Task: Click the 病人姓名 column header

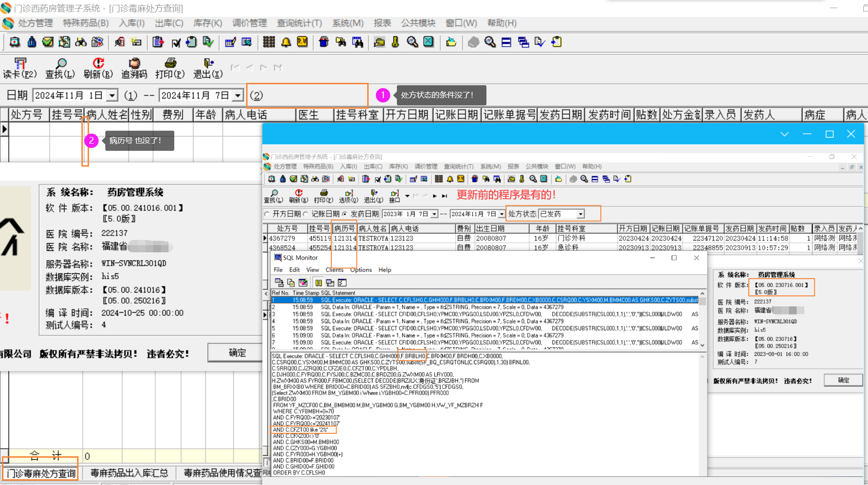Action: coord(107,115)
